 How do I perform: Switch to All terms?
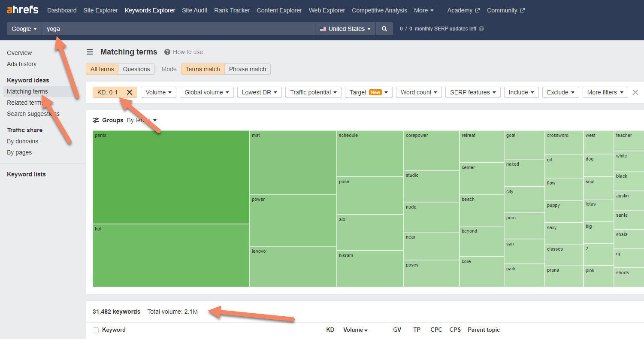[x=102, y=69]
